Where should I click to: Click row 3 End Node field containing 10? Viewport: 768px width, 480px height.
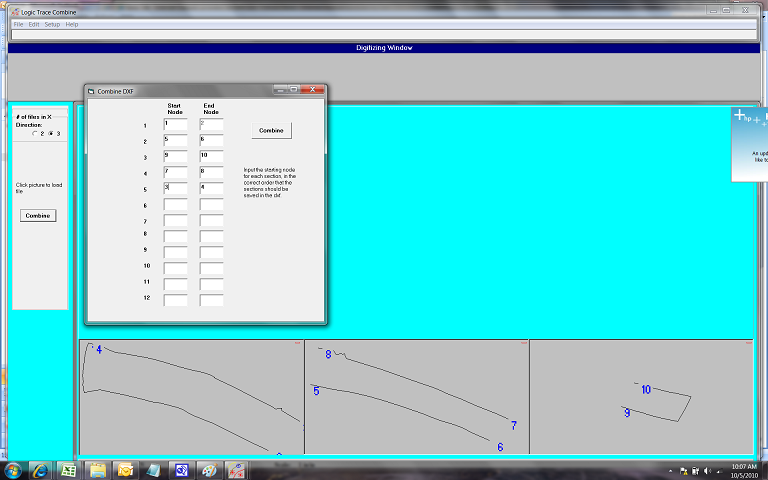point(211,156)
